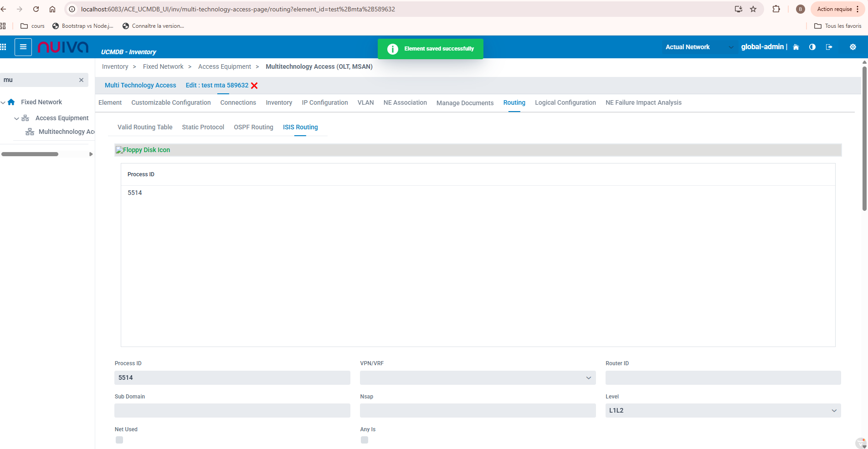This screenshot has width=868, height=449.
Task: Click the Fixed Network breadcrumb link
Action: coord(163,66)
